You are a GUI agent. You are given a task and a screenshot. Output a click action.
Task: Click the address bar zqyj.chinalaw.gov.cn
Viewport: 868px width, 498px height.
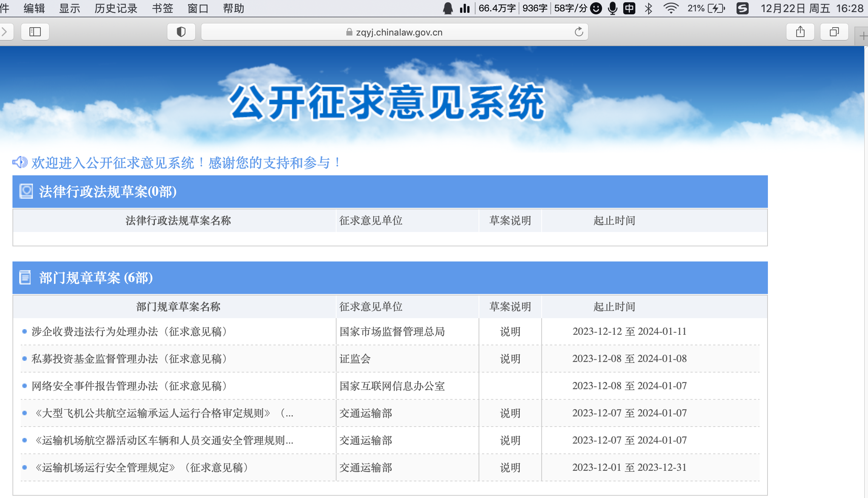pos(394,32)
